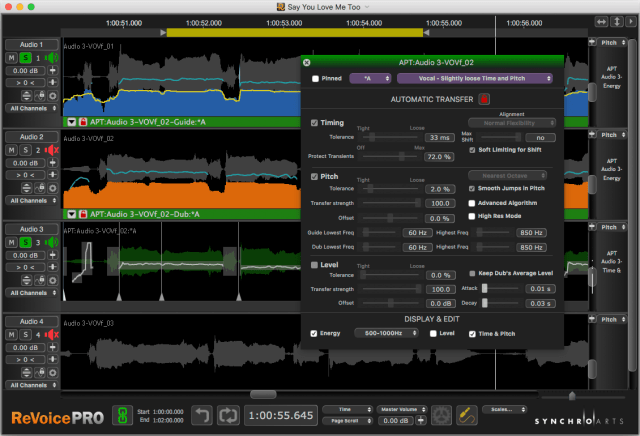Toggle Audio 1 green speaker icon
640x436 pixels.
[51, 58]
